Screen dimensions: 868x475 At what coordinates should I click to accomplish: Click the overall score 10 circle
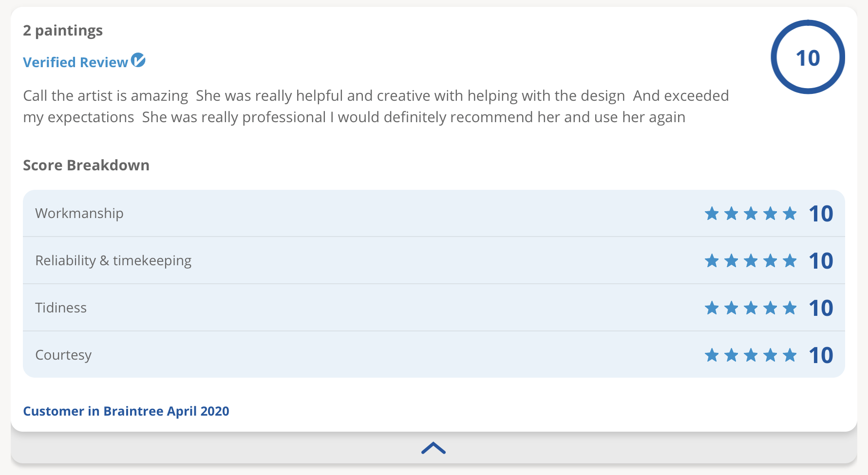click(x=808, y=57)
